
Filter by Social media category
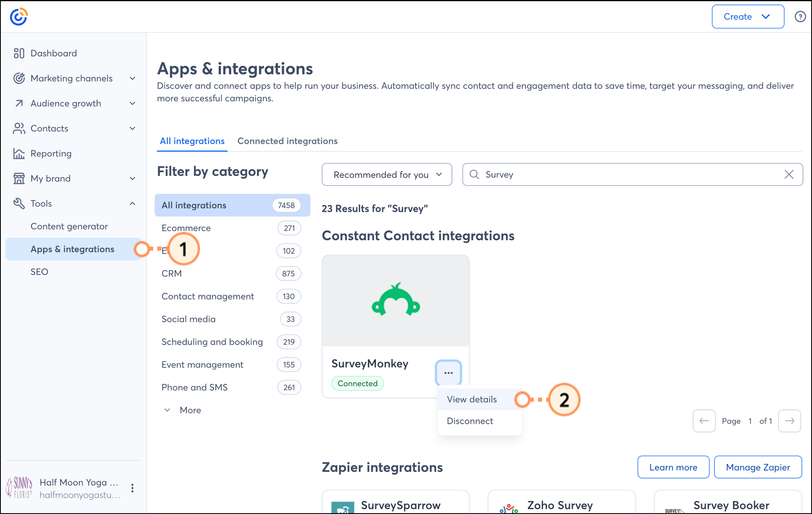click(x=232, y=319)
